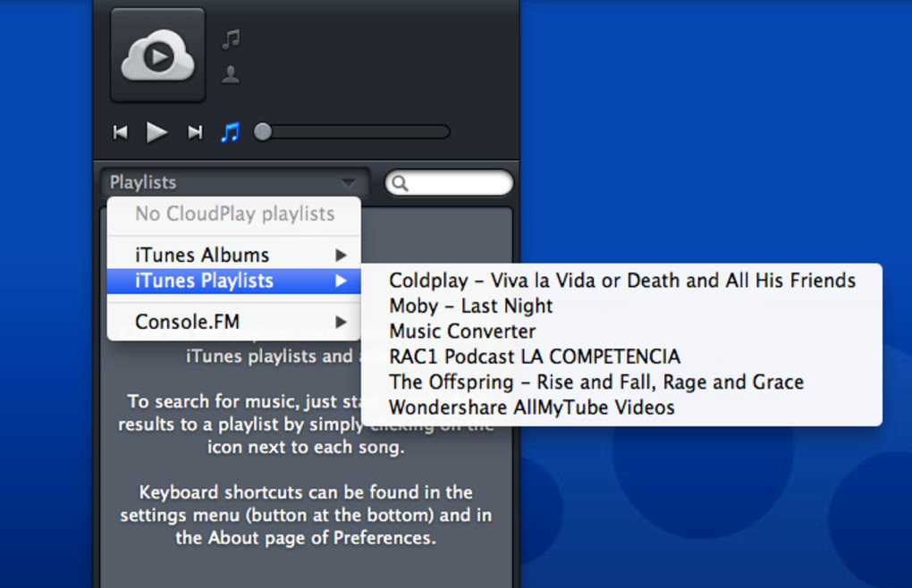Open the Playlists dropdown
This screenshot has height=588, width=912.
(235, 182)
